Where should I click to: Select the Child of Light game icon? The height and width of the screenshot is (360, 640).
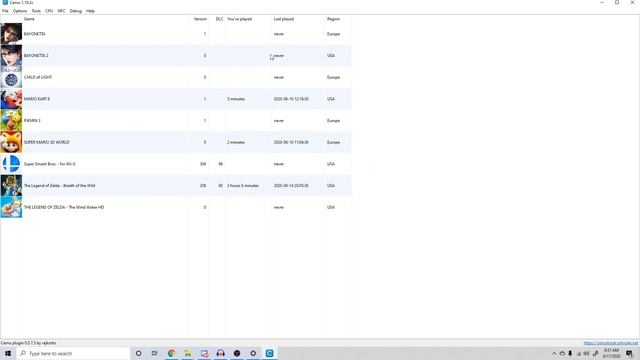pos(11,77)
